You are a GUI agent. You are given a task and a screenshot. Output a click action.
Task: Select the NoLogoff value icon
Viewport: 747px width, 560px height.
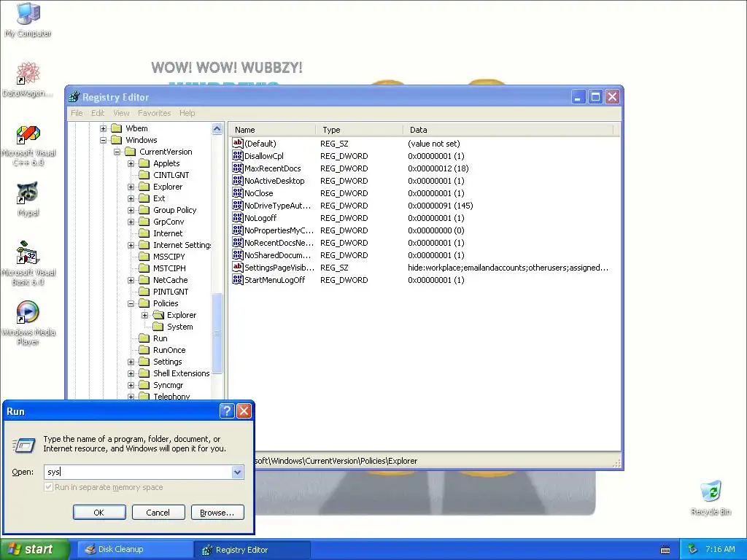tap(237, 217)
